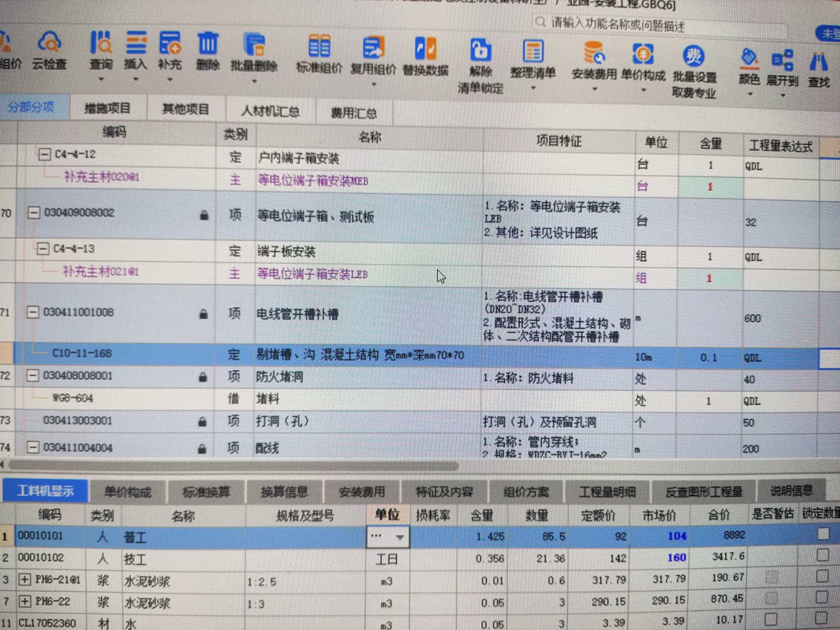Switch to the 其他项目 tab

coord(186,110)
